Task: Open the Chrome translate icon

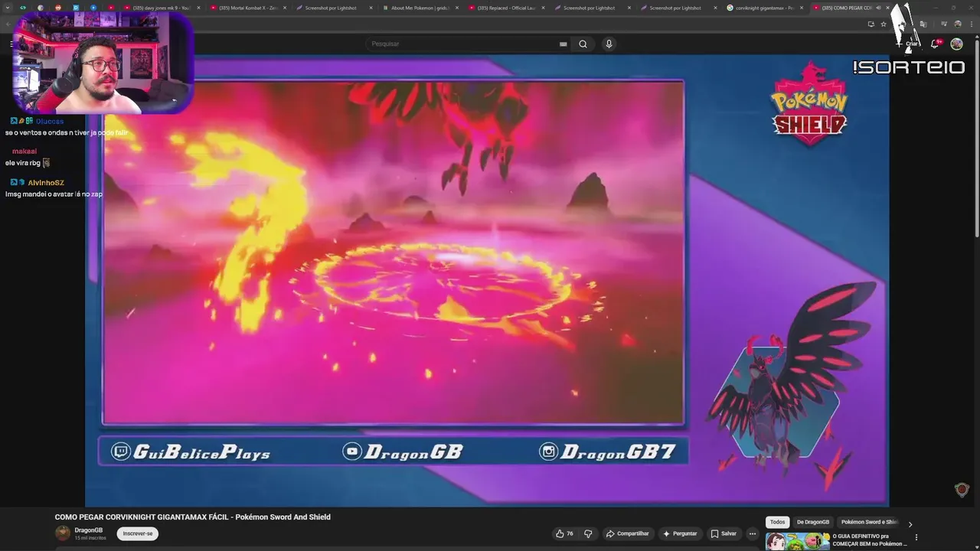Action: (923, 24)
